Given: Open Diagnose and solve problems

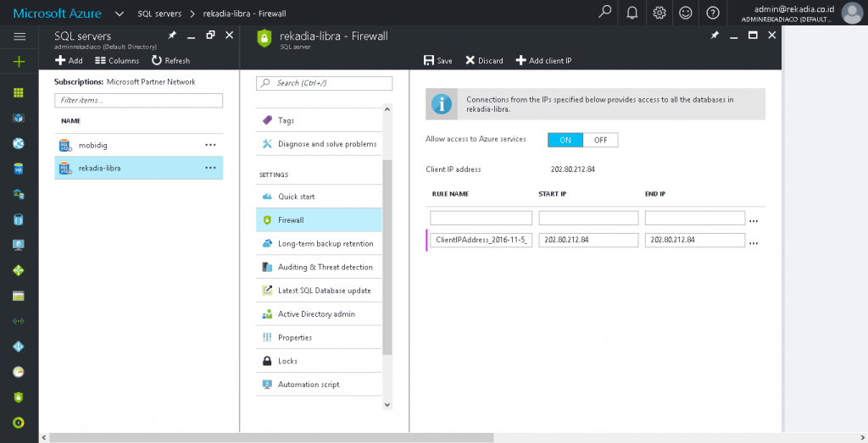Looking at the screenshot, I should pyautogui.click(x=319, y=144).
